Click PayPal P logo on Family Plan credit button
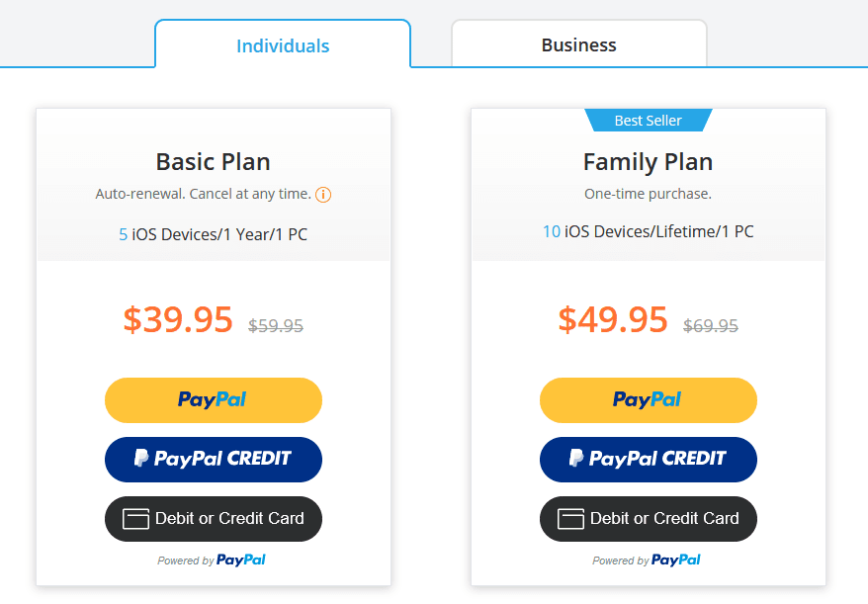The height and width of the screenshot is (604, 868). click(576, 458)
